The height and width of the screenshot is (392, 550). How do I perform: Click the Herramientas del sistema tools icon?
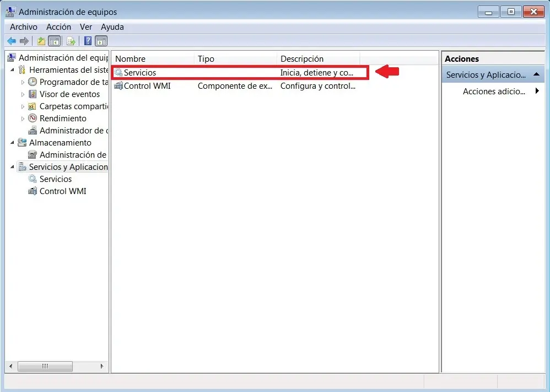coord(22,69)
